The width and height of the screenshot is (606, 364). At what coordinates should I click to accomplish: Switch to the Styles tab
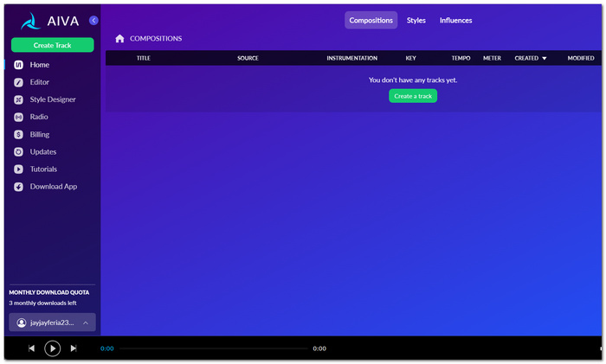pyautogui.click(x=416, y=21)
